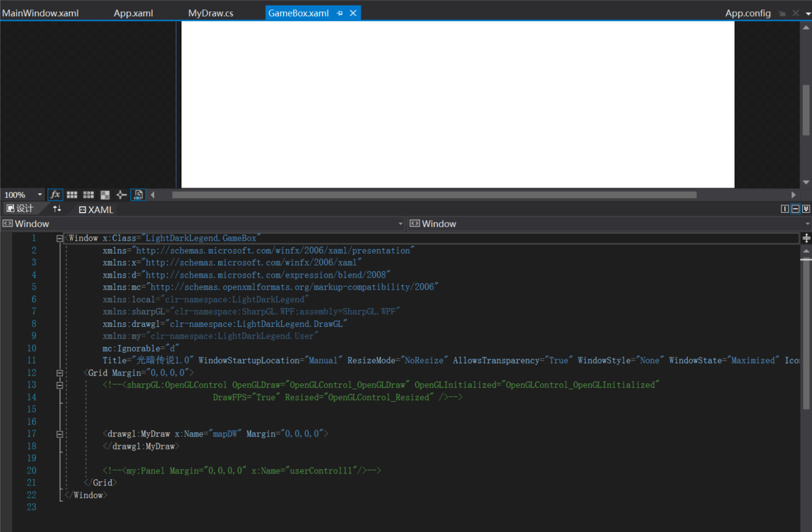Click the WindowState Maximized value
This screenshot has width=812, height=532.
(x=753, y=361)
